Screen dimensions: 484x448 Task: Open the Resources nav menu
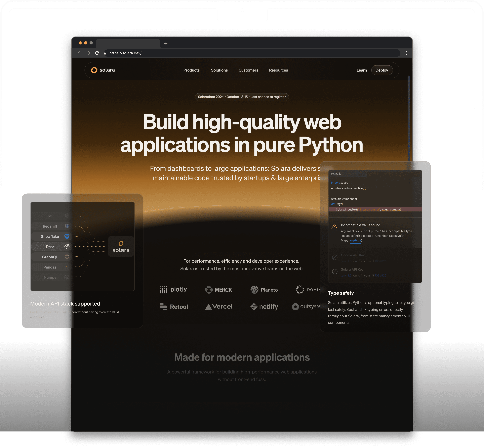tap(278, 70)
